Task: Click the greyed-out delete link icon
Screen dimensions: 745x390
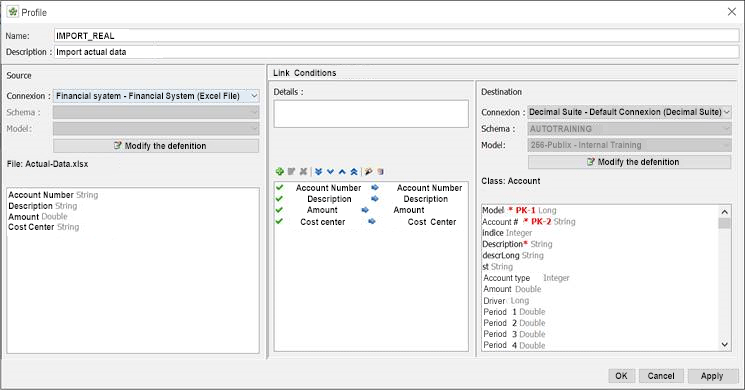Action: tap(303, 171)
